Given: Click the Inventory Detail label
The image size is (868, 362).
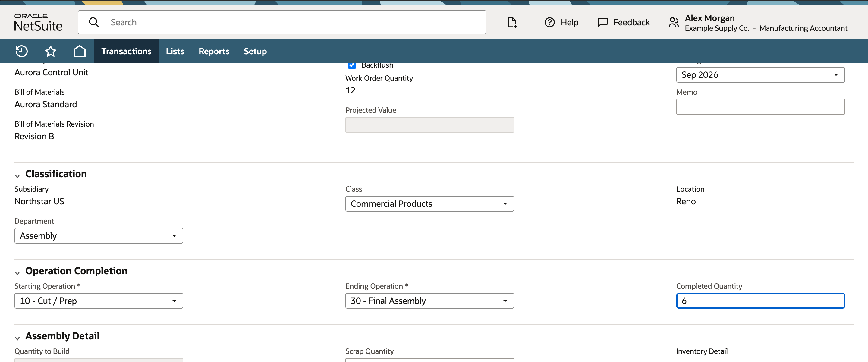Looking at the screenshot, I should [702, 351].
